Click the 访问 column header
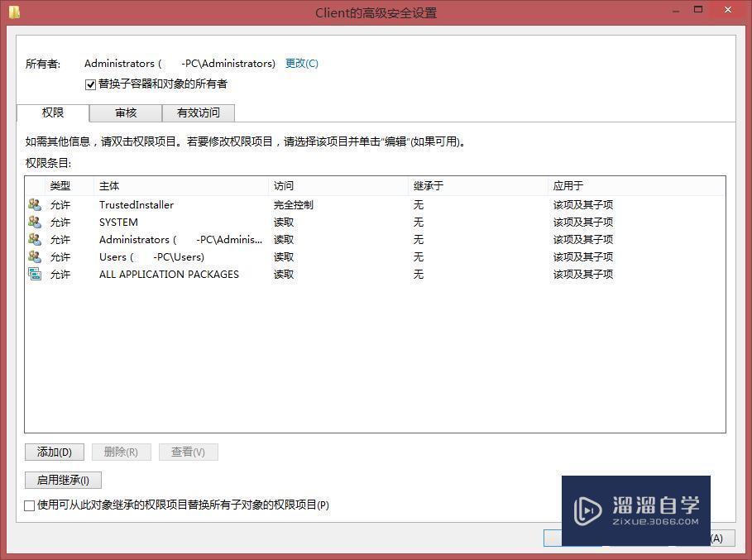 click(284, 185)
